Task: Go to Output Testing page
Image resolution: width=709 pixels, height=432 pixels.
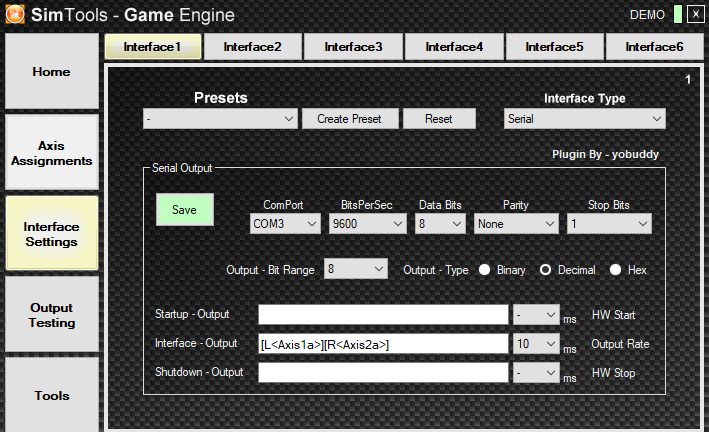Action: (51, 315)
